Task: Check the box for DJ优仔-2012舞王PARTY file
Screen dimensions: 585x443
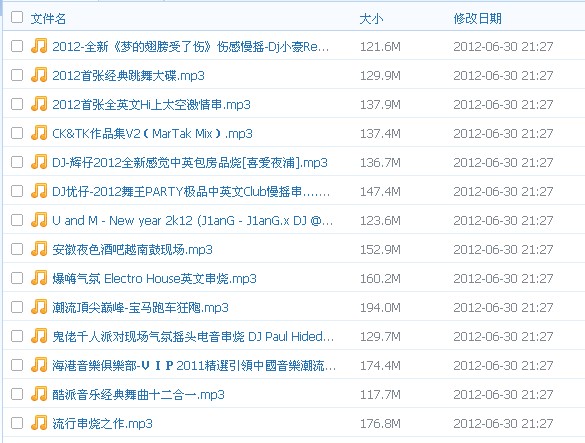Action: click(x=17, y=191)
